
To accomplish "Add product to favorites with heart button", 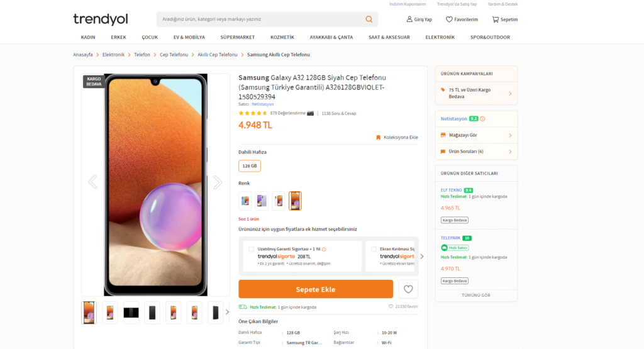I will (408, 289).
